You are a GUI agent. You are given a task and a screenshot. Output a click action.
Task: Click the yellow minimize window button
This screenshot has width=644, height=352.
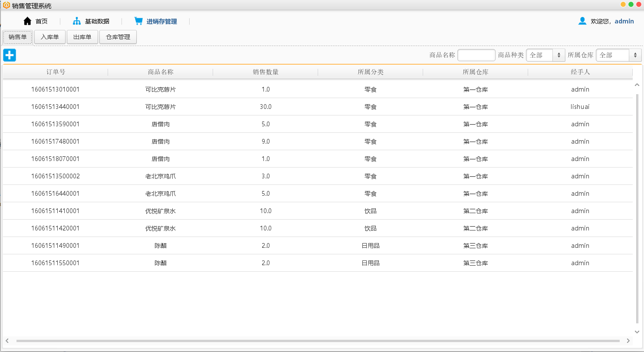623,4
